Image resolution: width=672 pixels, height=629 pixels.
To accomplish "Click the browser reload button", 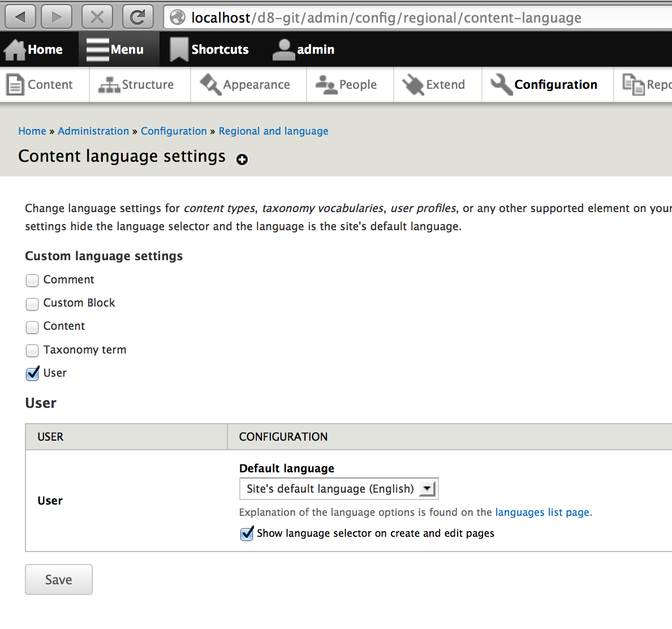I will 137,17.
